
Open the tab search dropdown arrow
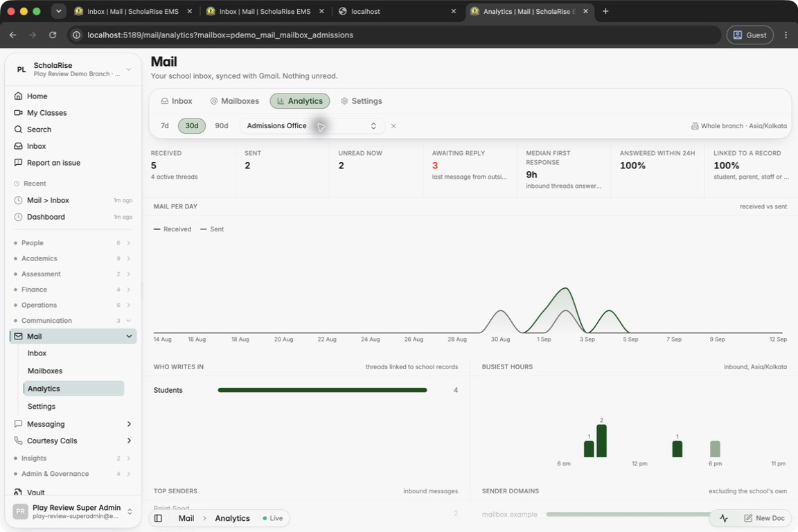58,11
